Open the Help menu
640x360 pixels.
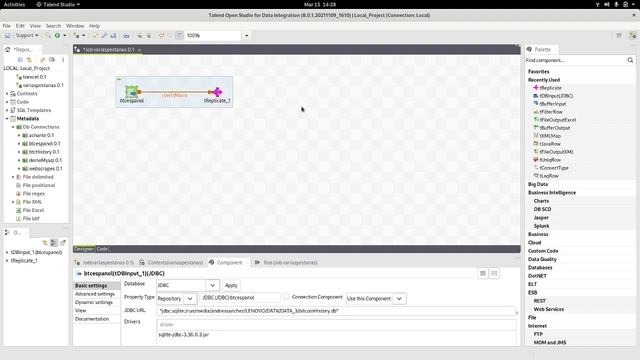click(94, 26)
